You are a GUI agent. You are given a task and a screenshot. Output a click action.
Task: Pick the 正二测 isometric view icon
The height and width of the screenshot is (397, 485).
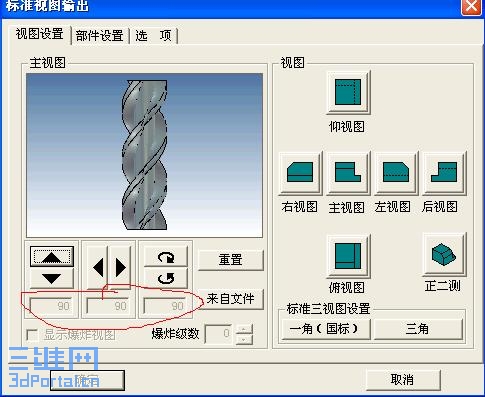point(444,254)
